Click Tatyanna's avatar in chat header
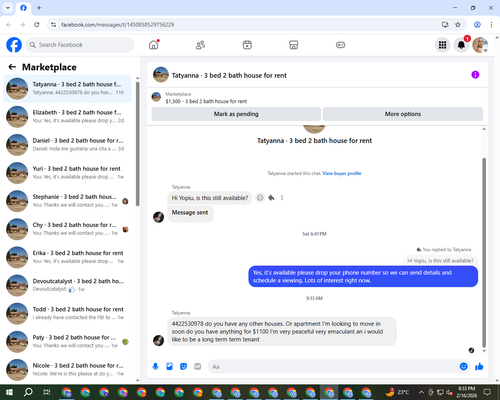The image size is (500, 400). point(161,75)
